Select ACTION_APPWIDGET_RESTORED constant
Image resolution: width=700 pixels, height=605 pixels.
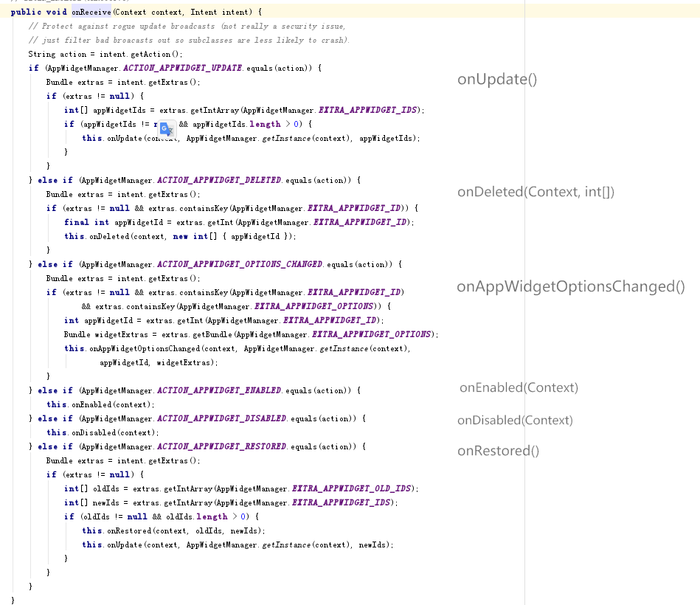pos(222,446)
